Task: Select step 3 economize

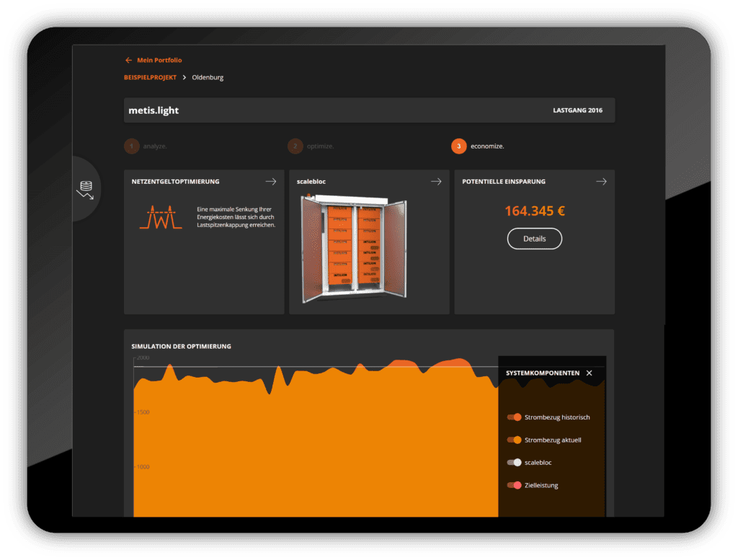Action: [x=478, y=146]
